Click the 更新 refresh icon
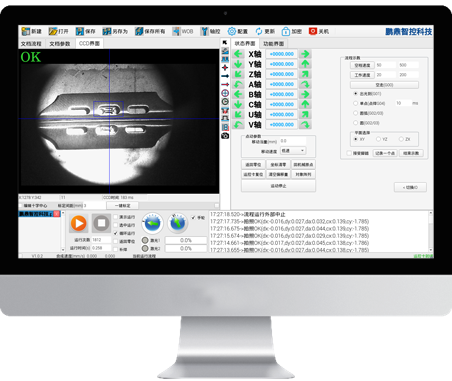 [259, 31]
